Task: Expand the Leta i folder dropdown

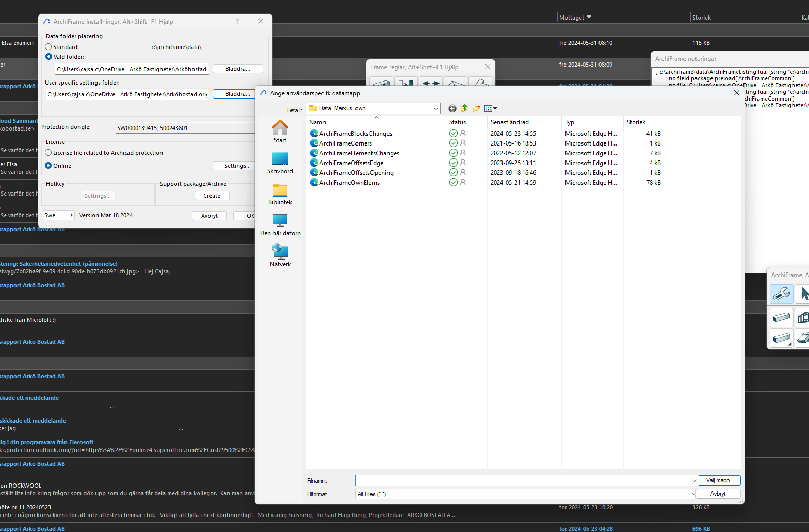Action: (436, 108)
